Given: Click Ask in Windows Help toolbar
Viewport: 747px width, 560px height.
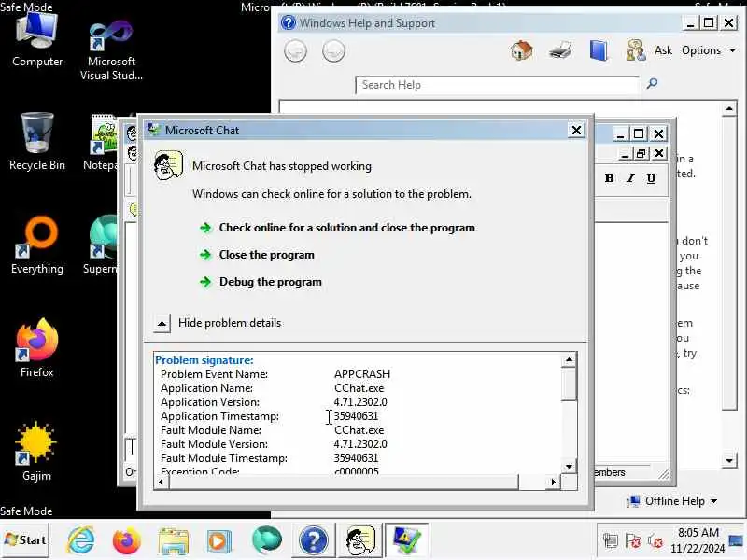Looking at the screenshot, I should tap(663, 50).
